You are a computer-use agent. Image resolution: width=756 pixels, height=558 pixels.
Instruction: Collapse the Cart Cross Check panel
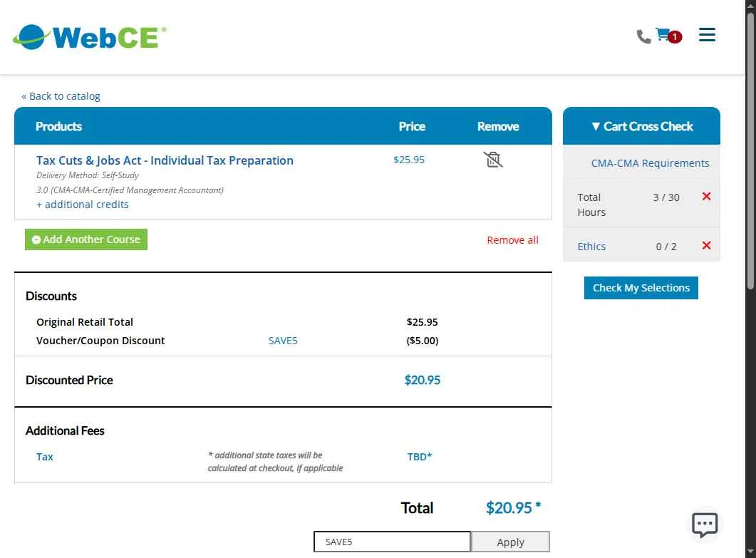click(641, 126)
